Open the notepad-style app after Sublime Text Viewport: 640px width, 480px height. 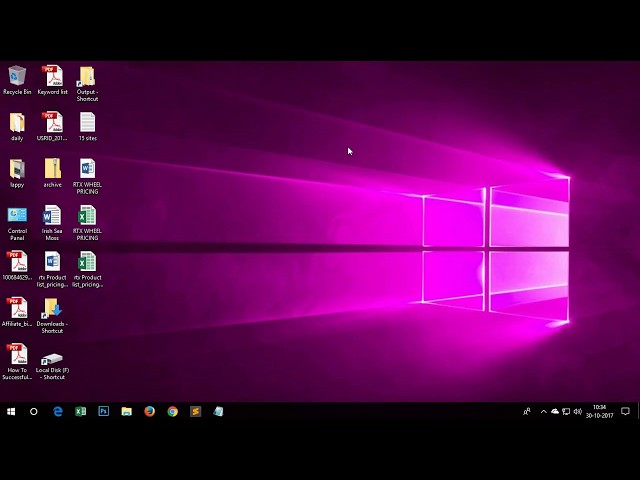pos(218,411)
